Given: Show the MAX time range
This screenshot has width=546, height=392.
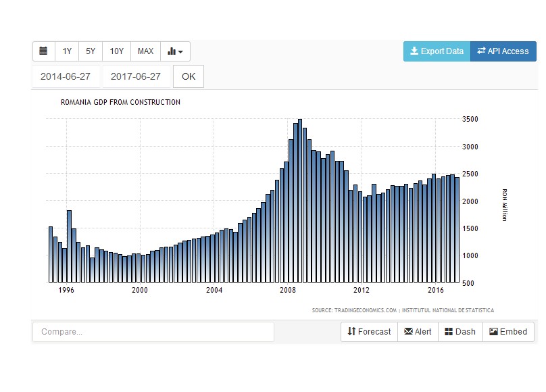Looking at the screenshot, I should point(145,51).
